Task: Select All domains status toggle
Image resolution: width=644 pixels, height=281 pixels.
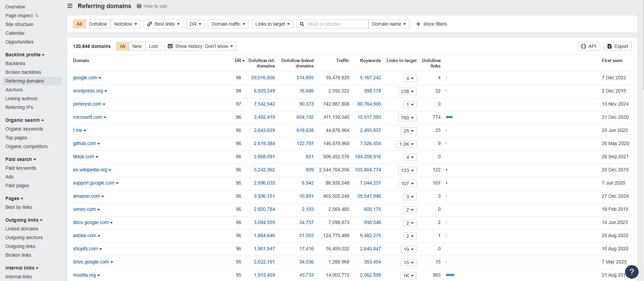Action: point(123,46)
